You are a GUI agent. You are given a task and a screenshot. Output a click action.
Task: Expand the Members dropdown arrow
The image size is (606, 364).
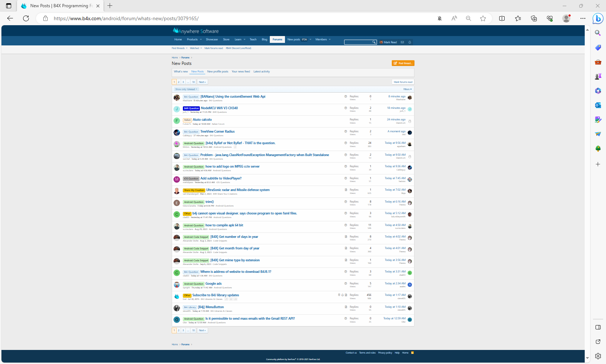coord(330,40)
